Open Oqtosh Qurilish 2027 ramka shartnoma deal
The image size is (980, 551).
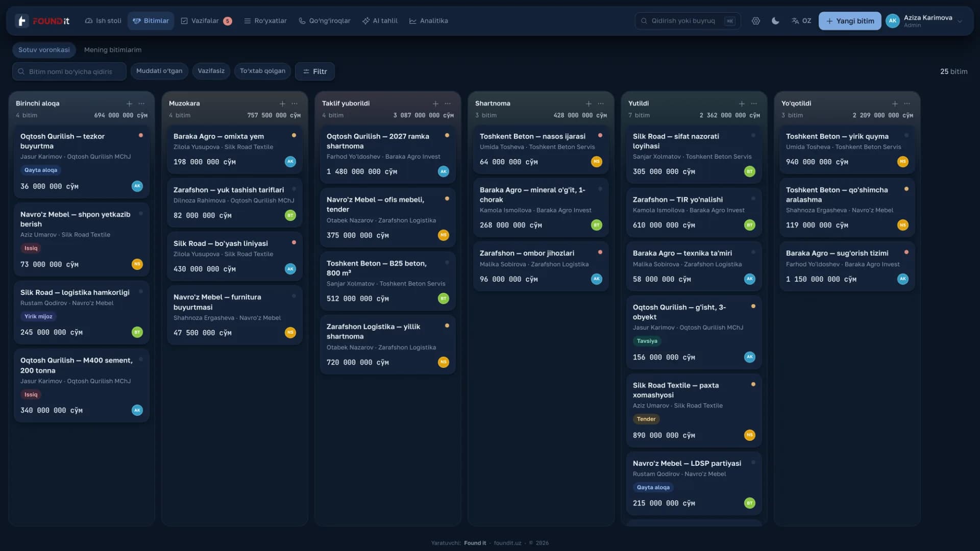[388, 154]
